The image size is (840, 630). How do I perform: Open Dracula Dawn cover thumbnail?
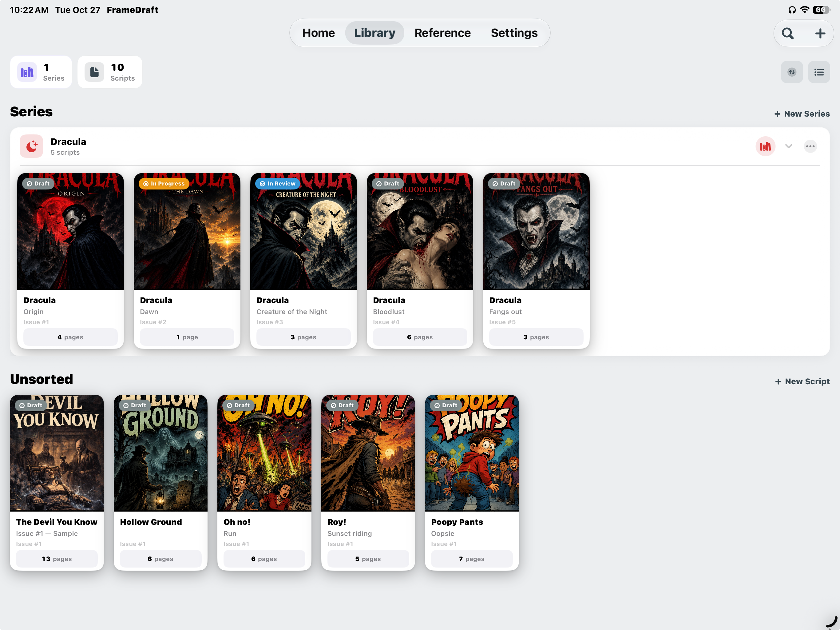(187, 231)
